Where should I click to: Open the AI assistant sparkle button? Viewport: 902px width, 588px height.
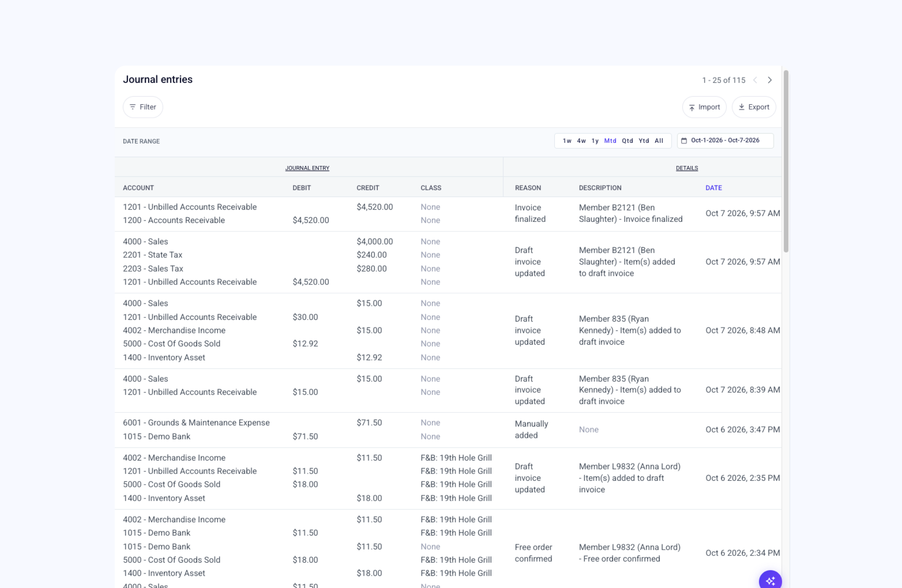pos(770,580)
